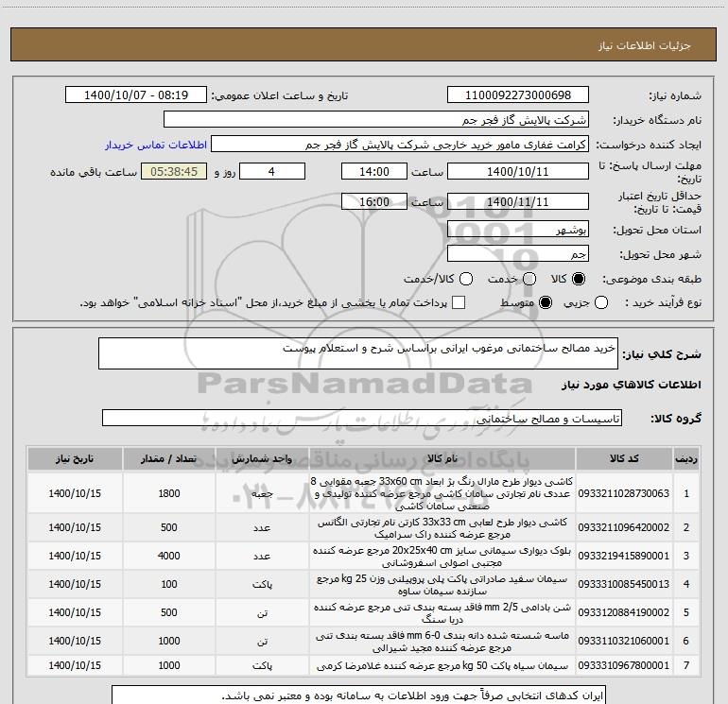The image size is (728, 704).
Task: Click the goods group field تاسیسات و مصالح ساختمانی
Action: [362, 418]
